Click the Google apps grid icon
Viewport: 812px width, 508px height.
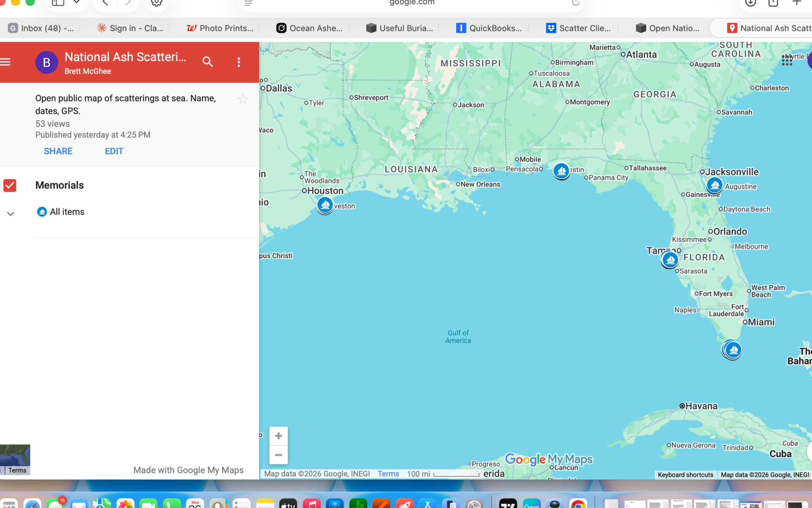[787, 60]
